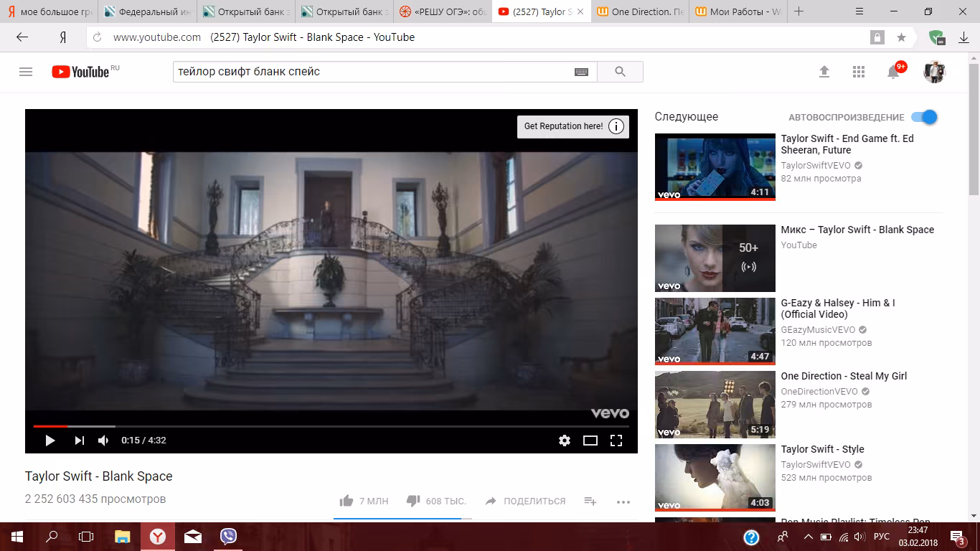Bookmark this page with the star
Image resolution: width=980 pixels, height=551 pixels.
point(901,37)
